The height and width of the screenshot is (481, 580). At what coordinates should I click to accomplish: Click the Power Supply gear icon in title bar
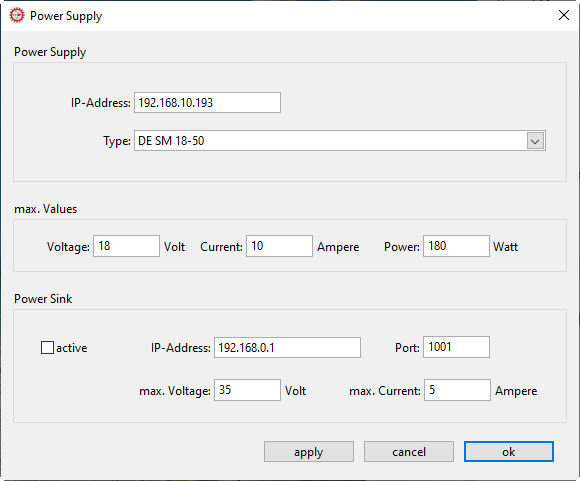pyautogui.click(x=17, y=16)
